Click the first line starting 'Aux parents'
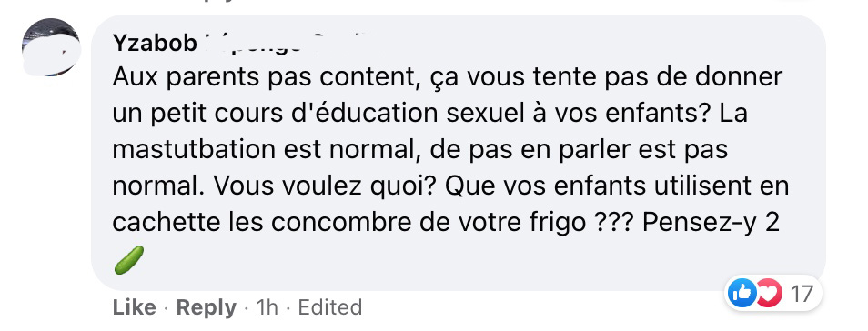Viewport: 868px width, 331px height. [448, 77]
